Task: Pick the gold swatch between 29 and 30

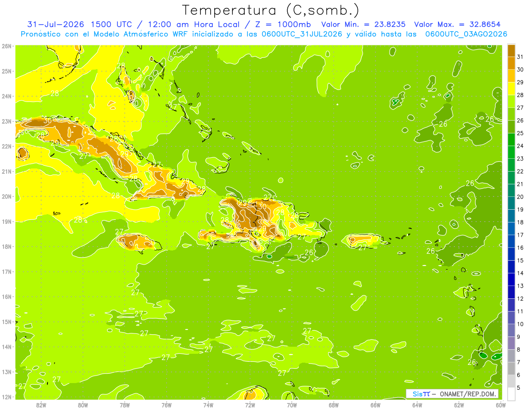Action: click(x=511, y=75)
